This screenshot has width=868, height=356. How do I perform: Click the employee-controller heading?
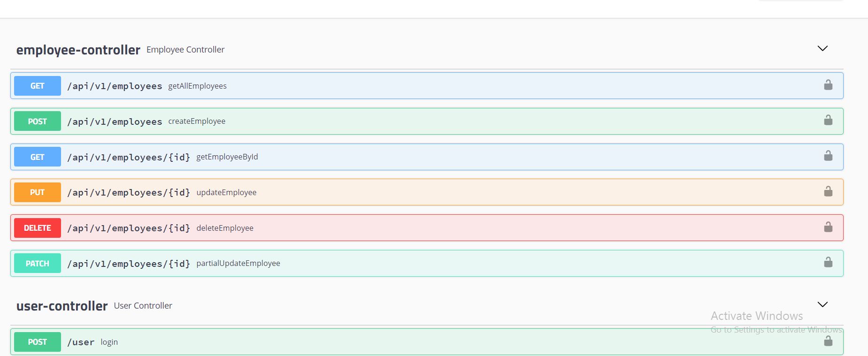coord(78,50)
